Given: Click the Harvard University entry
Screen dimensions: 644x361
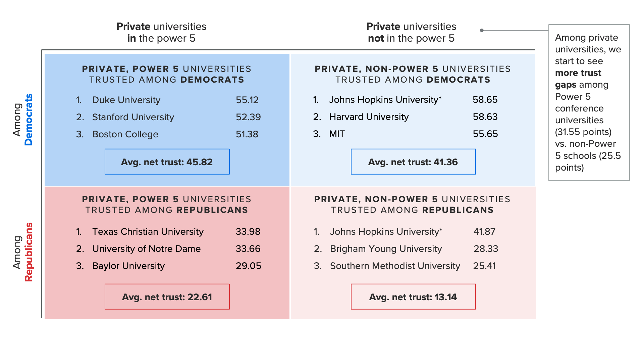Looking at the screenshot, I should click(x=369, y=117).
